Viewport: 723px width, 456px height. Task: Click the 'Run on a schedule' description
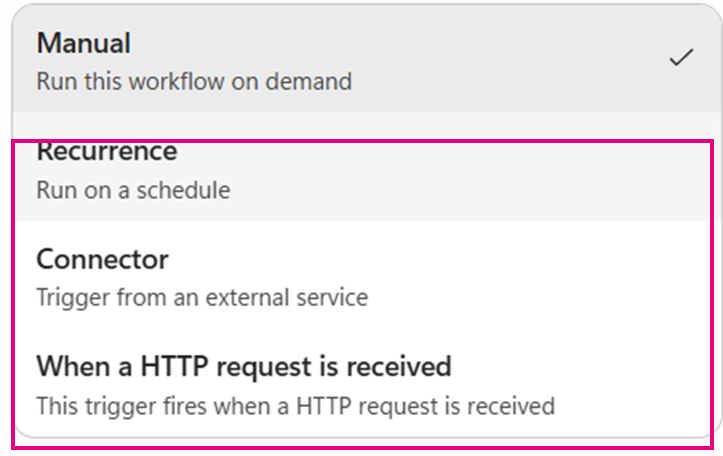coord(133,190)
